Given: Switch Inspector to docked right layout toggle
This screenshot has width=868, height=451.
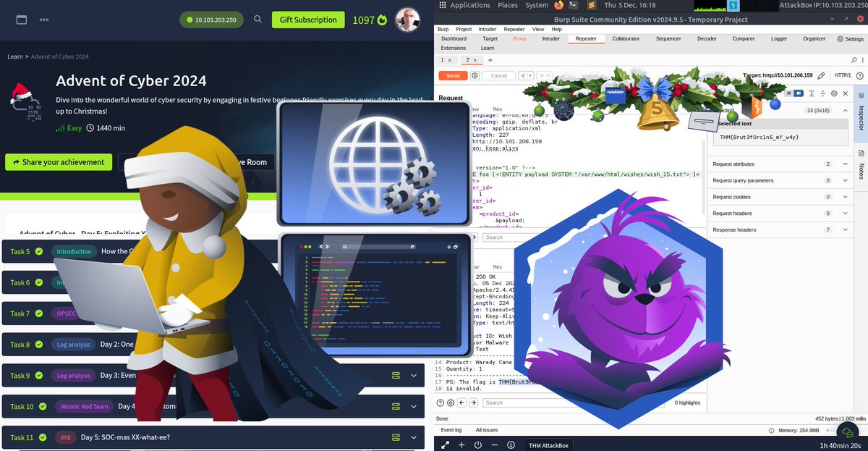Looking at the screenshot, I should (x=799, y=93).
